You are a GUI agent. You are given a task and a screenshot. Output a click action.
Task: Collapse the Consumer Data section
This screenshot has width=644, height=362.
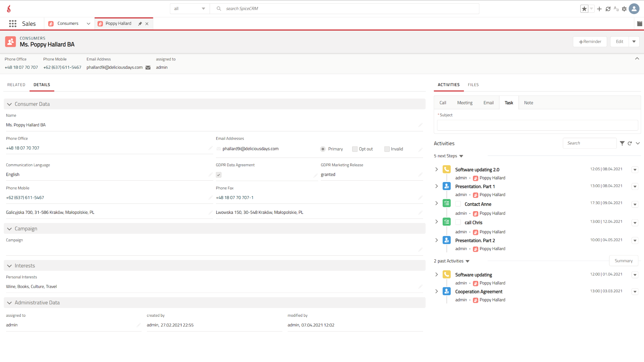[9, 104]
